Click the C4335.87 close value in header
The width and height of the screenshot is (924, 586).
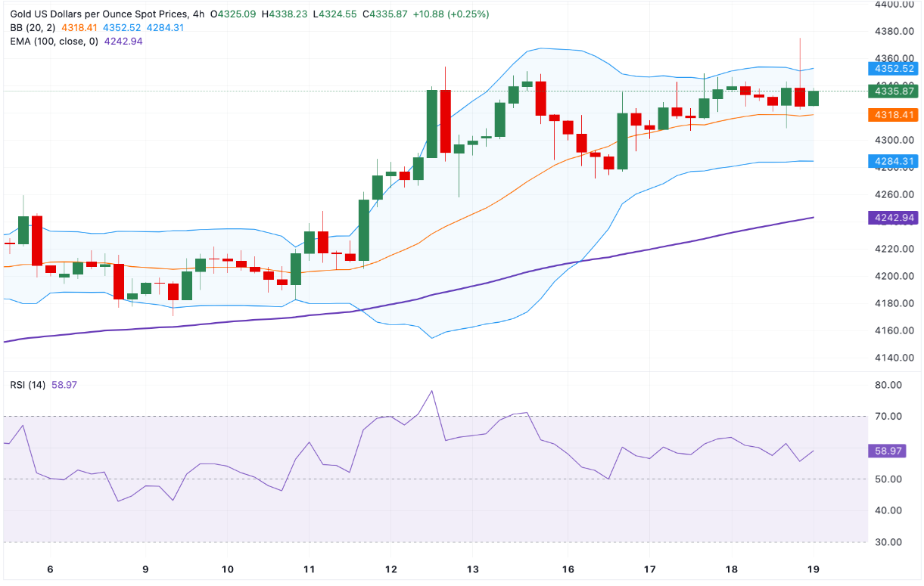[x=384, y=14]
